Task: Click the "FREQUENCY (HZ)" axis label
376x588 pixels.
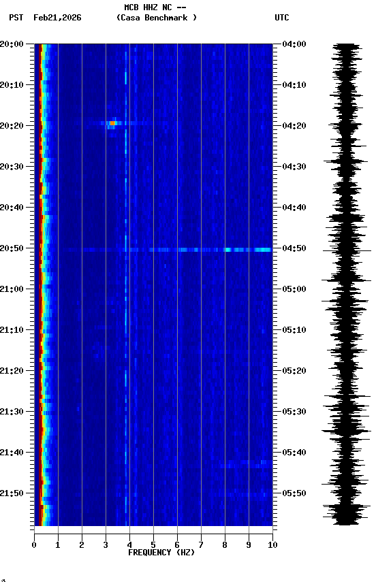Action: click(161, 553)
